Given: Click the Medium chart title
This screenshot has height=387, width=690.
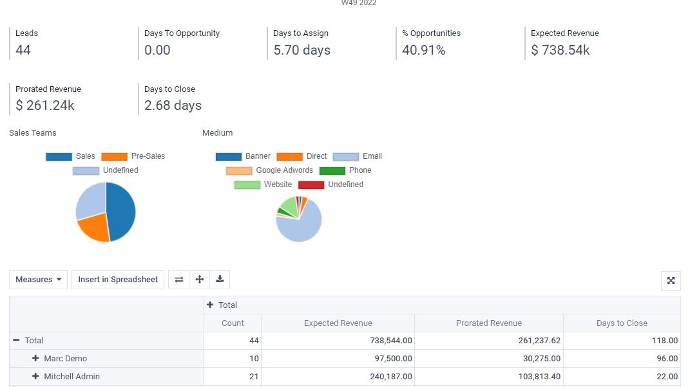Looking at the screenshot, I should [217, 133].
